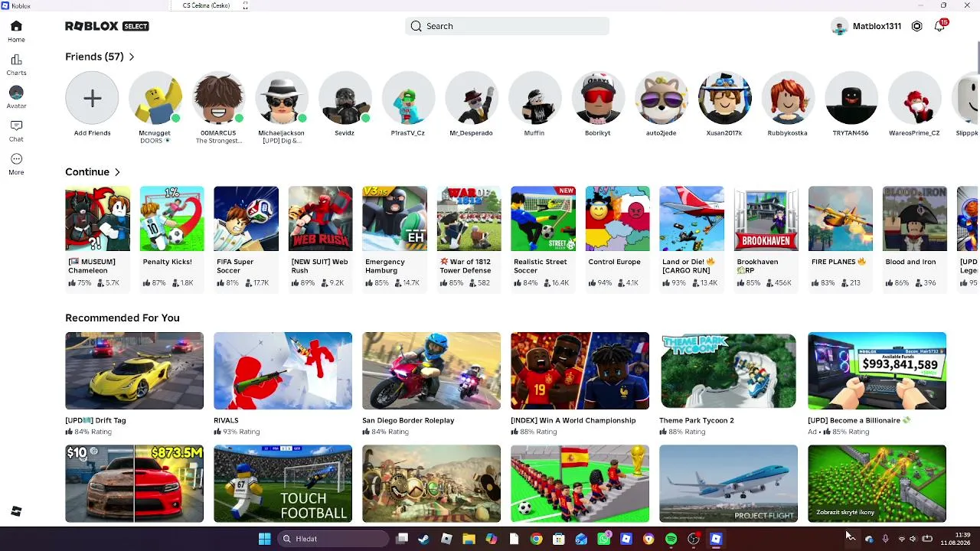Click the Windows taskbar Hledat search box
Screen dimensions: 980x551
point(333,539)
